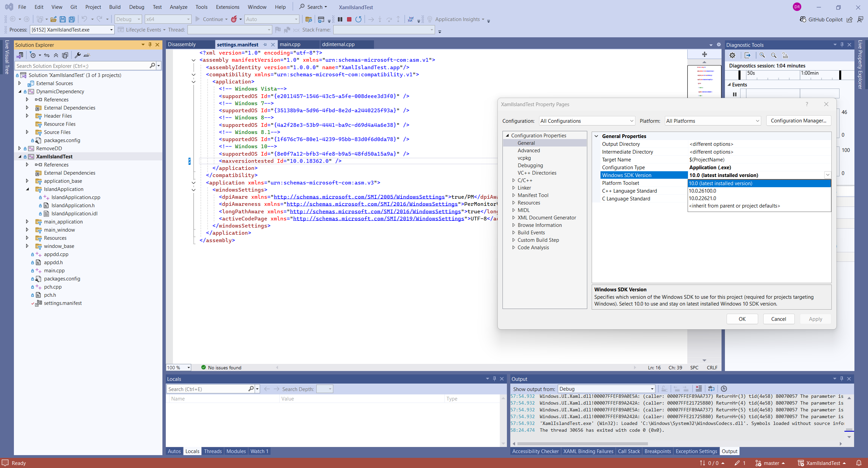Click the Break All pause debugging icon
This screenshot has height=468, width=868.
pos(340,19)
